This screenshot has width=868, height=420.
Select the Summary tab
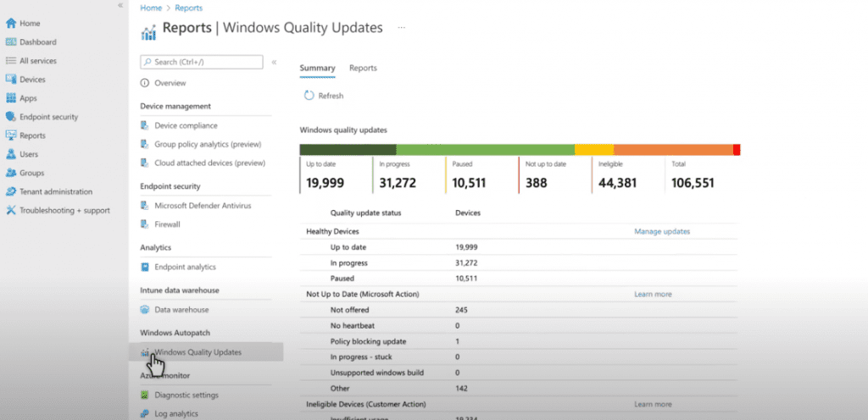click(317, 68)
